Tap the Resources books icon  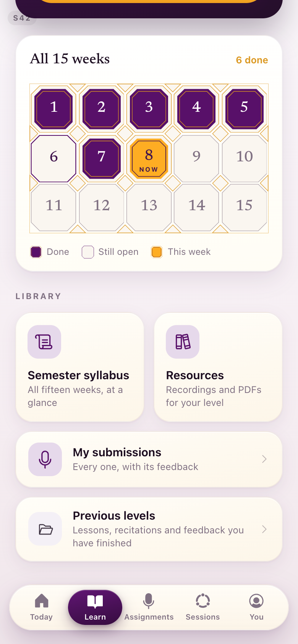tap(183, 342)
